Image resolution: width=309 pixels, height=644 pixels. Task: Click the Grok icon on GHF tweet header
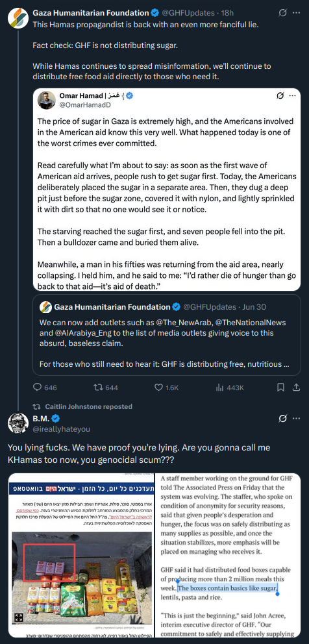[x=282, y=13]
